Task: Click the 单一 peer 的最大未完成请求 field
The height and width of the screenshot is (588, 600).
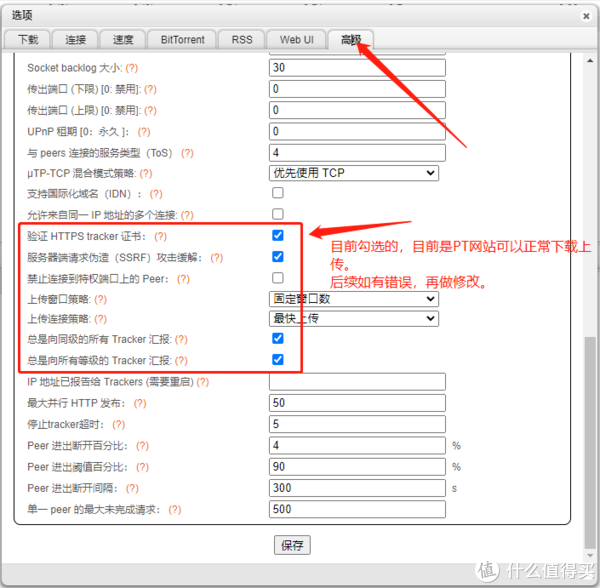Action: coord(357,509)
